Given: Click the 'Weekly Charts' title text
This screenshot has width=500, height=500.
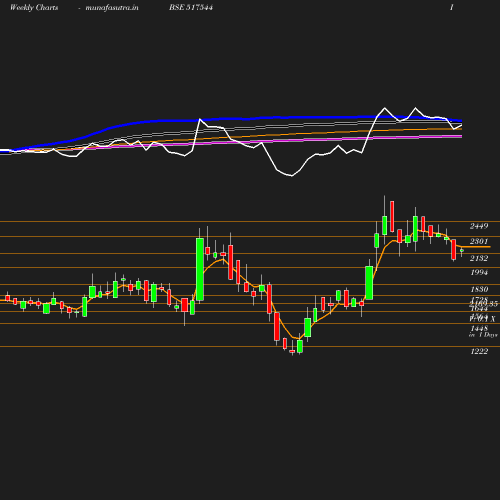Looking at the screenshot, I should [34, 8].
